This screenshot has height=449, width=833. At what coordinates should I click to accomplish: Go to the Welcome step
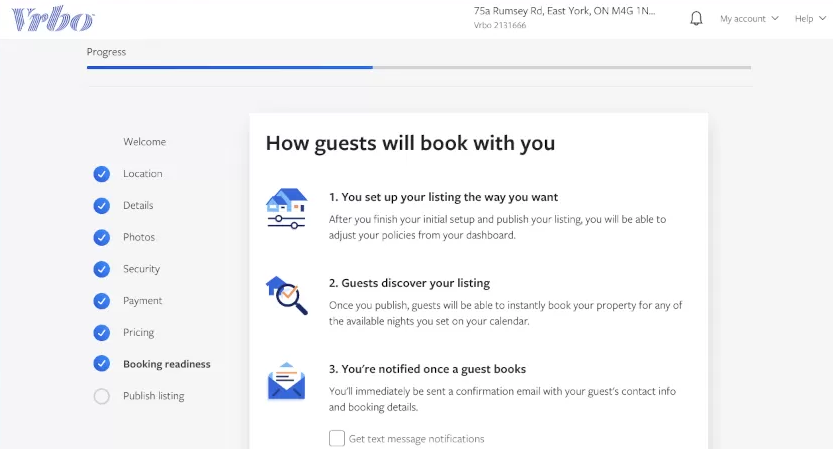[x=144, y=142]
